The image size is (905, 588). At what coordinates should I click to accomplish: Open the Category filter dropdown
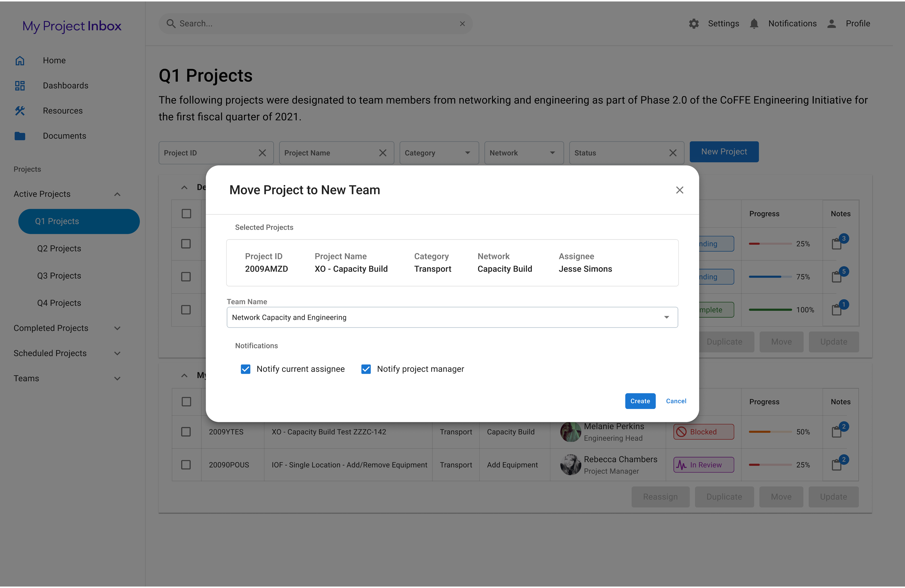pyautogui.click(x=439, y=153)
